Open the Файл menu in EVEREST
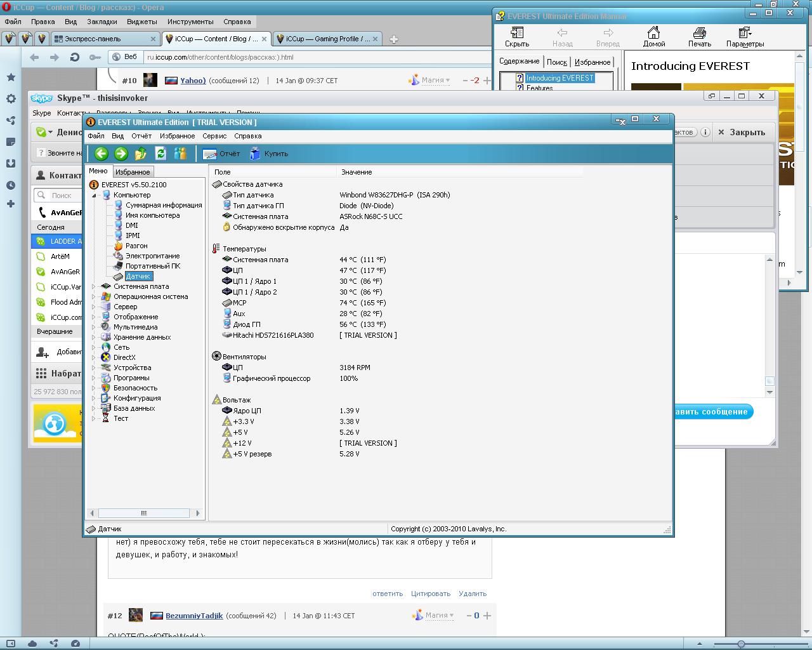The image size is (812, 650). (96, 136)
